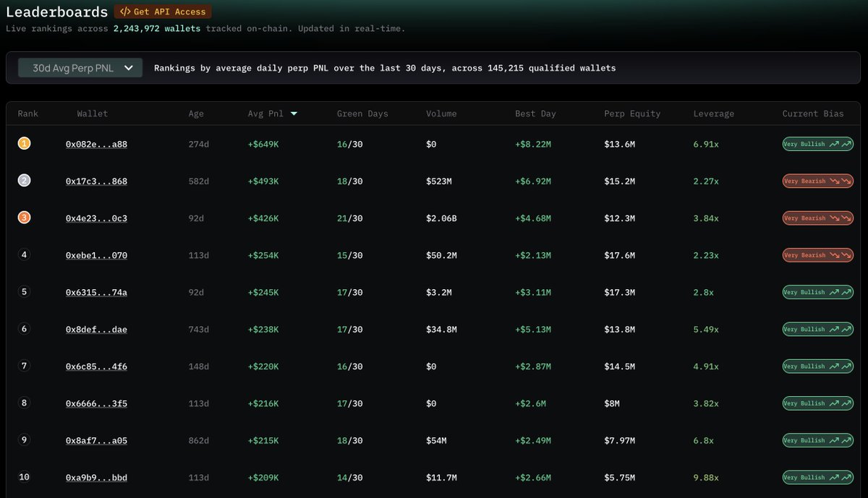Click Very Bullish badge for wallet 0x082e...a88
This screenshot has height=498, width=868.
click(x=818, y=144)
